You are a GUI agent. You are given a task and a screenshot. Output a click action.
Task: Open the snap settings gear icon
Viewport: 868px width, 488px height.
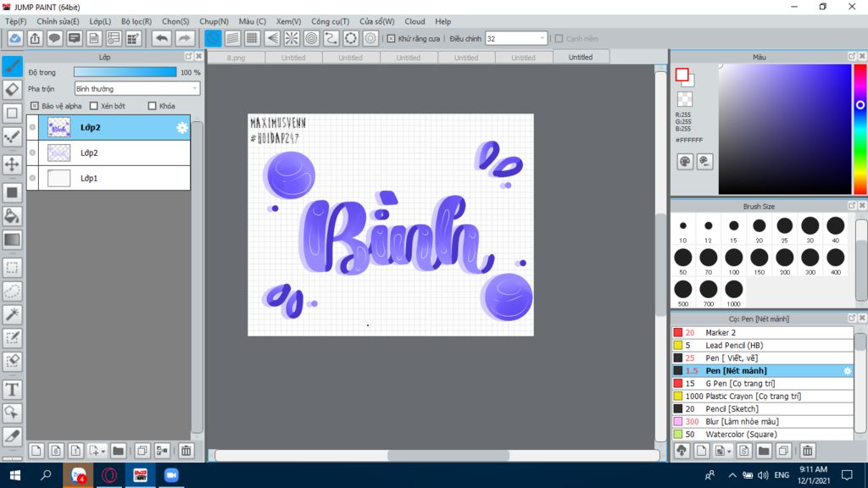pos(370,38)
